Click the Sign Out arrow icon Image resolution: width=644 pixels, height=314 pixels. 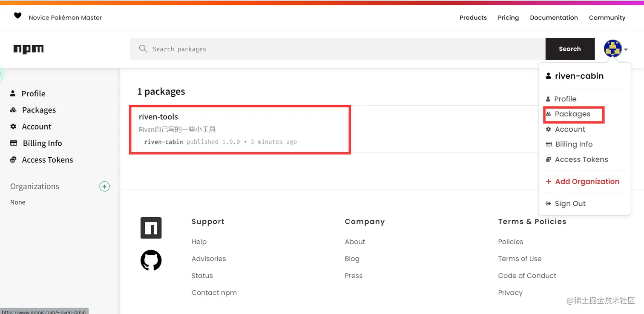pyautogui.click(x=549, y=204)
